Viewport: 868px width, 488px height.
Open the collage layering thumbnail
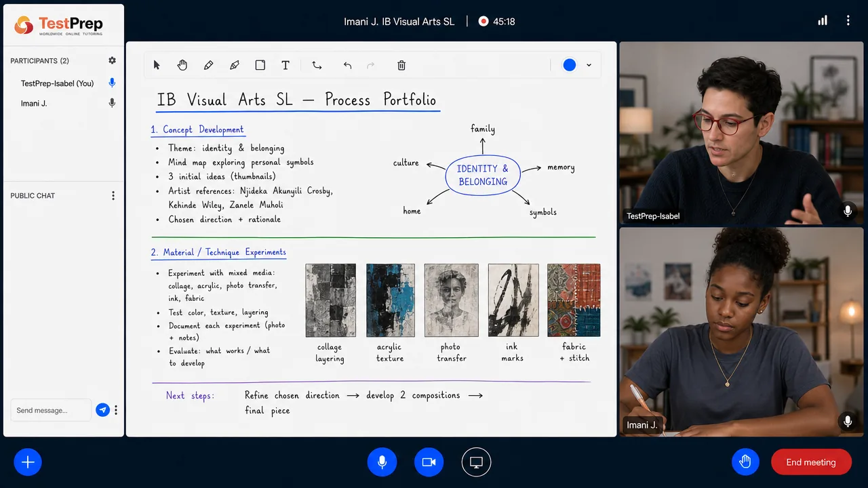331,300
